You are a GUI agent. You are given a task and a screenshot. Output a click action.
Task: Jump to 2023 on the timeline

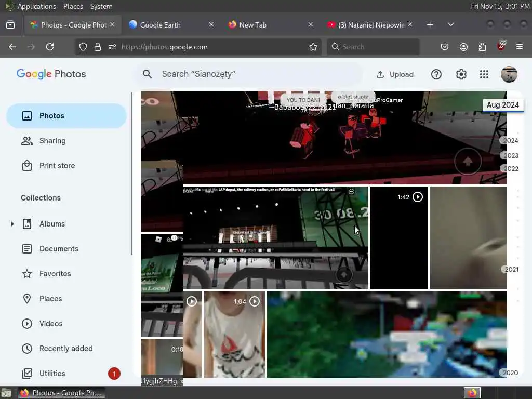(510, 155)
